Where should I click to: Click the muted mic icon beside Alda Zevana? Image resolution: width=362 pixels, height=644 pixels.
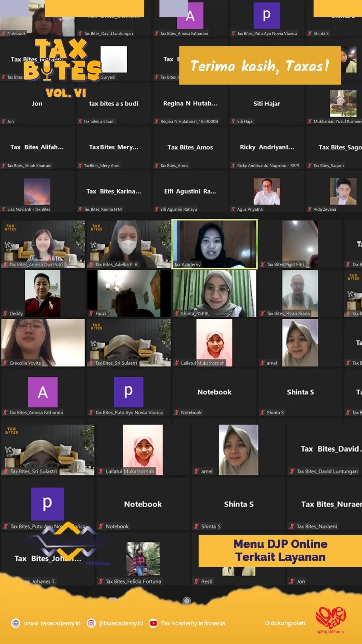click(x=310, y=209)
